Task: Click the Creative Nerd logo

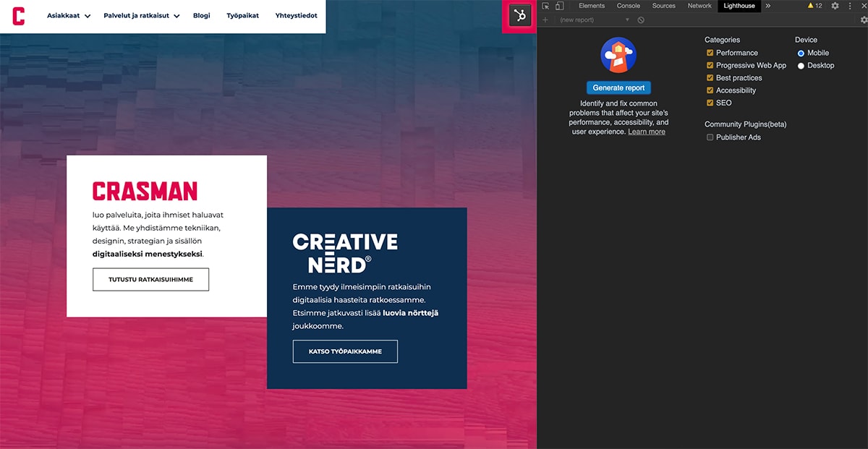Action: point(345,252)
